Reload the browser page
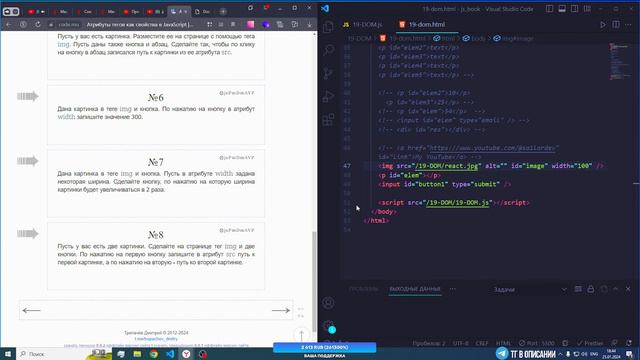Image resolution: width=640 pixels, height=360 pixels. click(38, 24)
